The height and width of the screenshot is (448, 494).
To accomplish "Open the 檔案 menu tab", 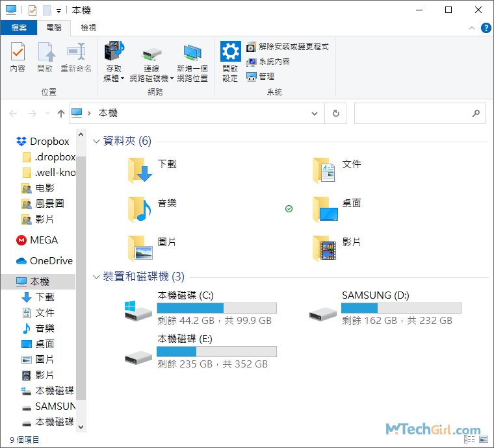I will (19, 28).
